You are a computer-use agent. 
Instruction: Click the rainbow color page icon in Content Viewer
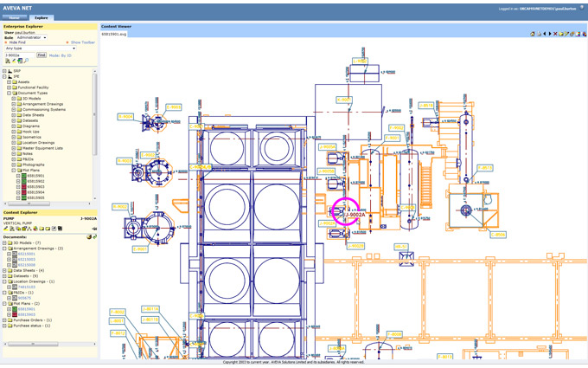pos(578,34)
